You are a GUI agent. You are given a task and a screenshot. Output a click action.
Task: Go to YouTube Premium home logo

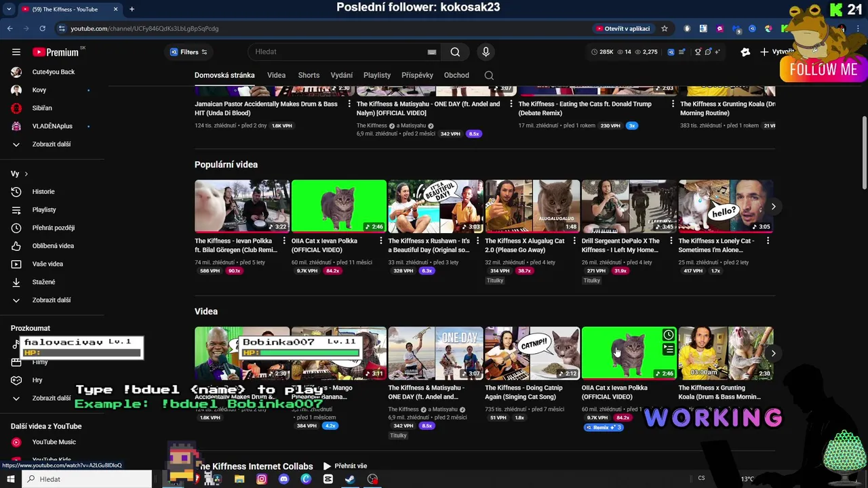coord(56,52)
